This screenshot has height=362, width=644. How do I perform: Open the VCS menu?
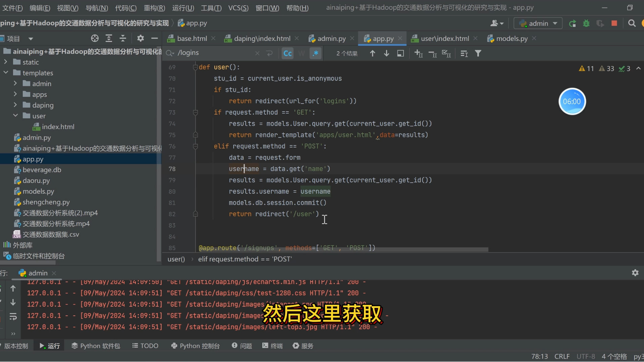(x=238, y=8)
